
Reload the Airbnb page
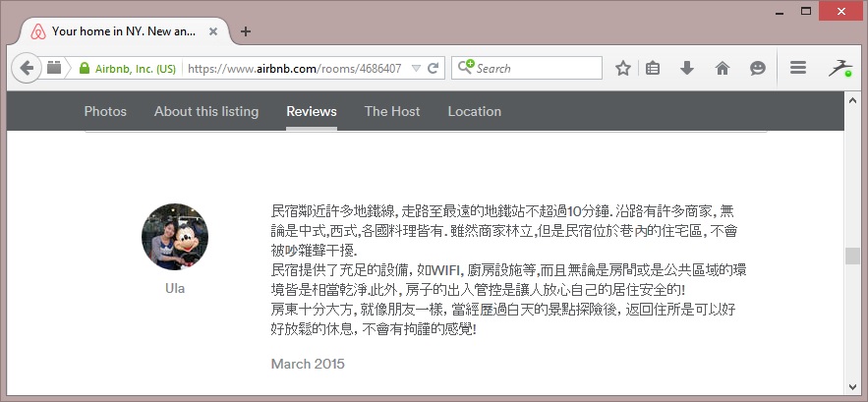[435, 69]
